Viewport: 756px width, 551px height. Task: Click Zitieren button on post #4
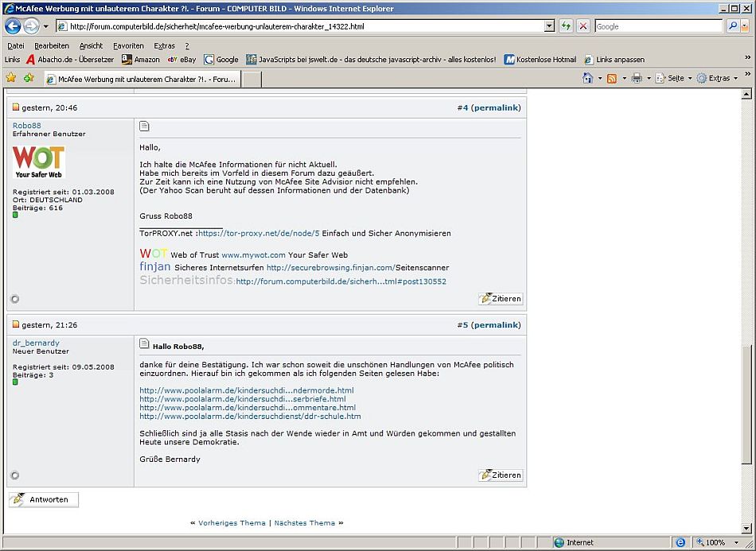coord(501,299)
